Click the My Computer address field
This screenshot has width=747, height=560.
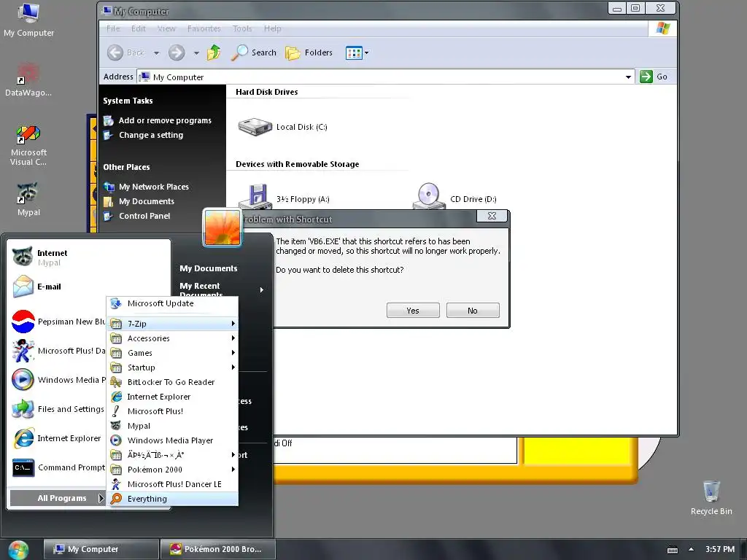click(385, 77)
